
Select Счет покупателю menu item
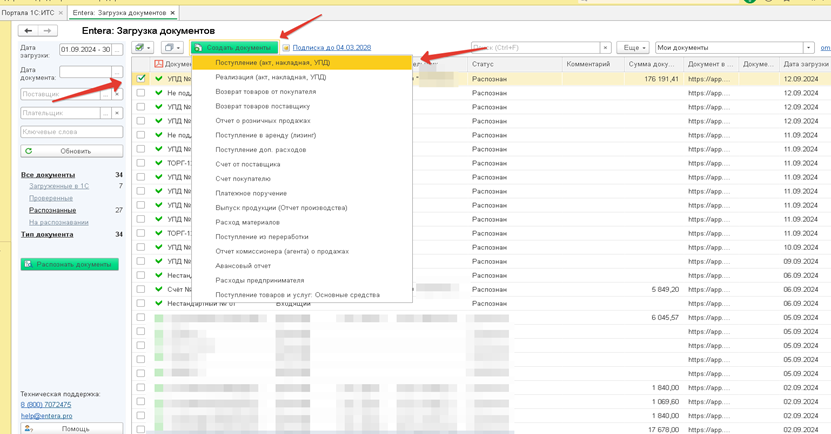pos(302,179)
